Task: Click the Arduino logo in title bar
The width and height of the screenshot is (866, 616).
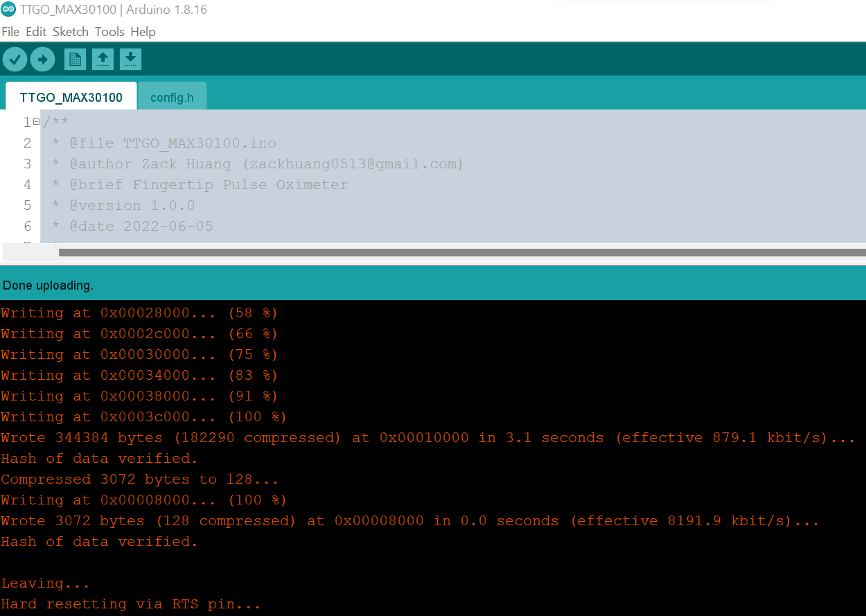Action: 8,10
